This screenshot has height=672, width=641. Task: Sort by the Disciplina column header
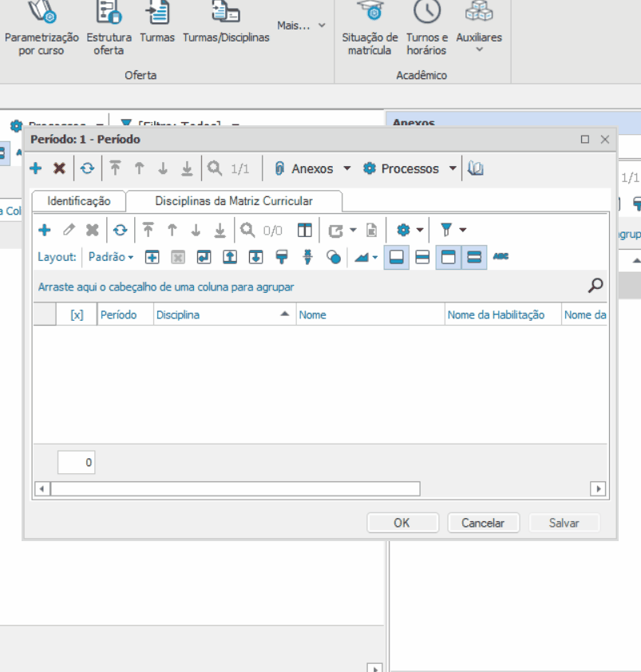point(224,314)
